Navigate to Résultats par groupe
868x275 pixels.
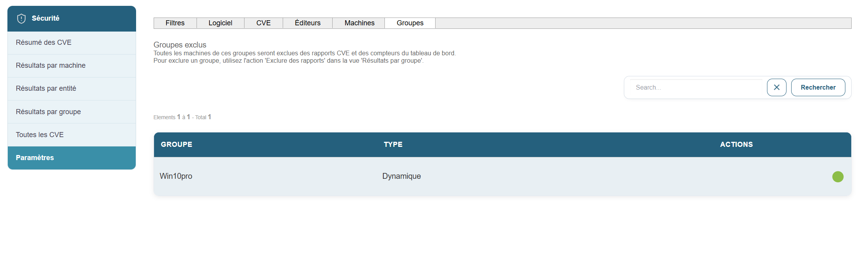coord(48,112)
